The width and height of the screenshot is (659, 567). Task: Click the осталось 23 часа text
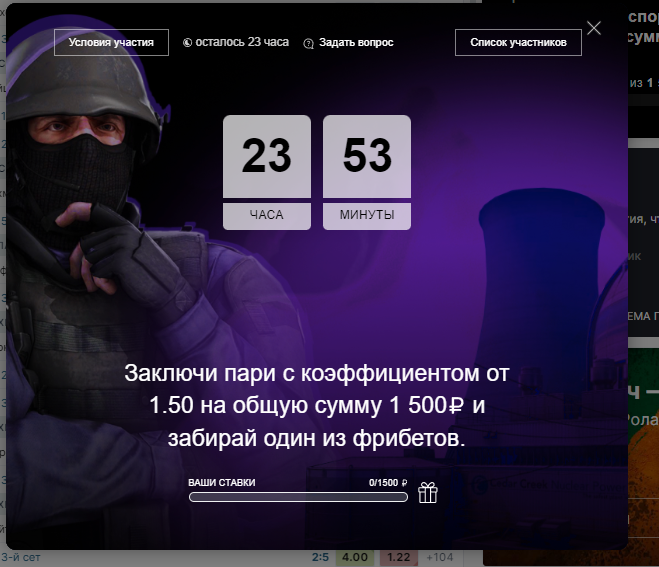pos(242,42)
